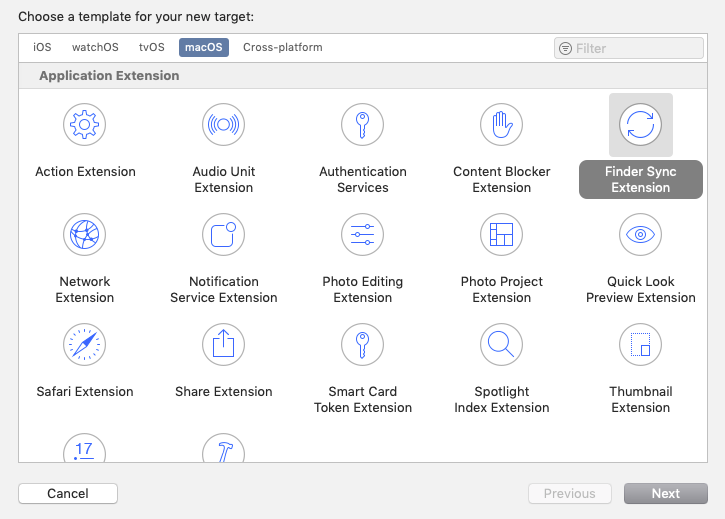Select the Authentication Services key icon

tap(362, 125)
